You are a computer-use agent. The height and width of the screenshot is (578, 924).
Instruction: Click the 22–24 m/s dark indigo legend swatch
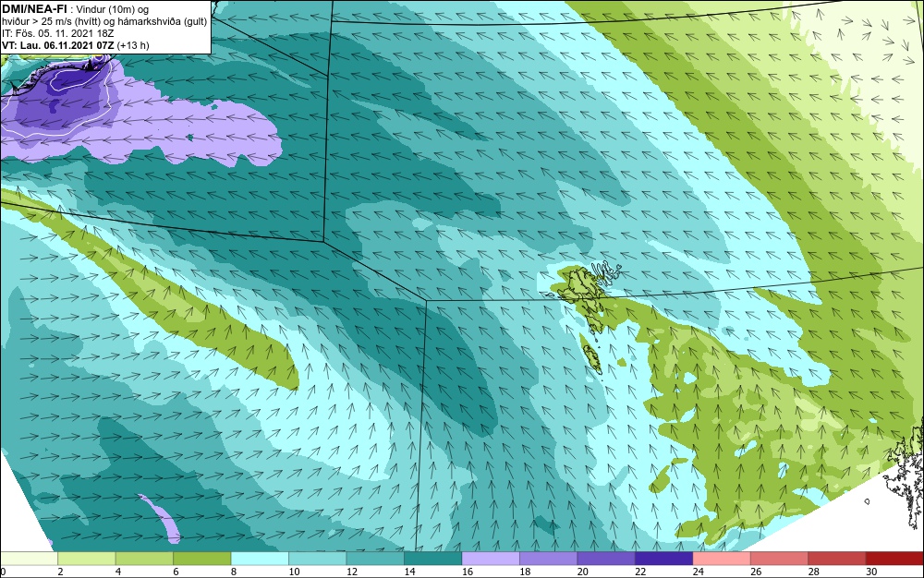664,558
